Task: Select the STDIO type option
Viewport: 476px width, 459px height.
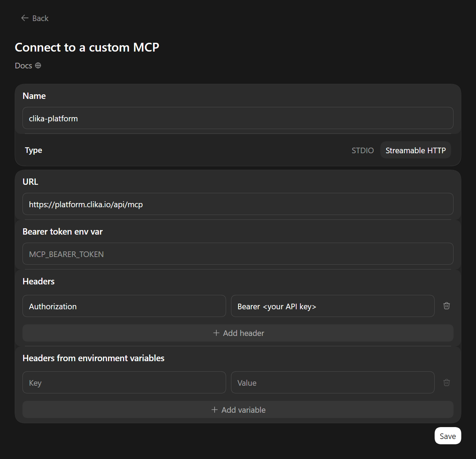Action: 362,150
